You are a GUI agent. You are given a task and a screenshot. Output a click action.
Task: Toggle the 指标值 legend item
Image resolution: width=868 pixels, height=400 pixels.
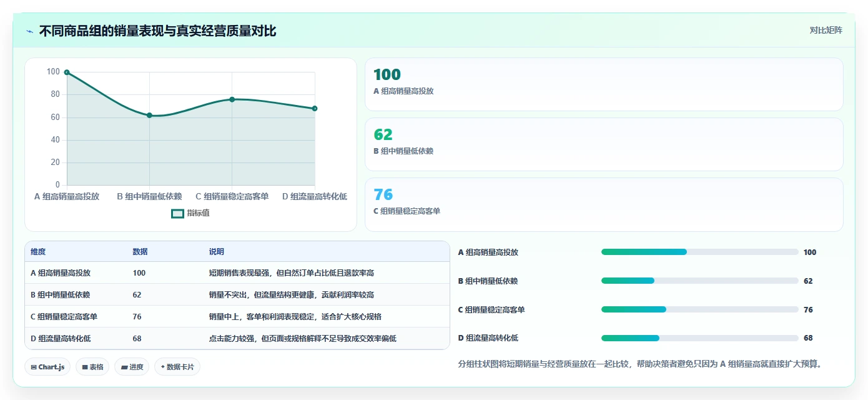point(190,213)
